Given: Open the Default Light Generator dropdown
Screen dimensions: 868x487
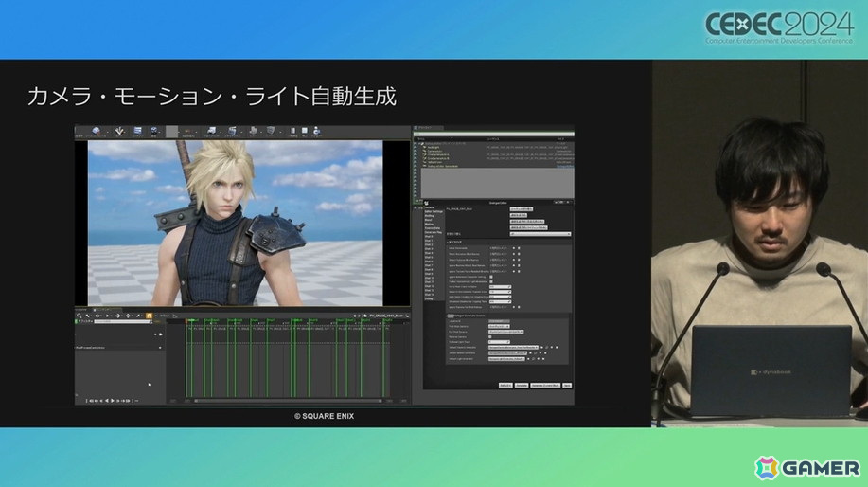Looking at the screenshot, I should (506, 358).
